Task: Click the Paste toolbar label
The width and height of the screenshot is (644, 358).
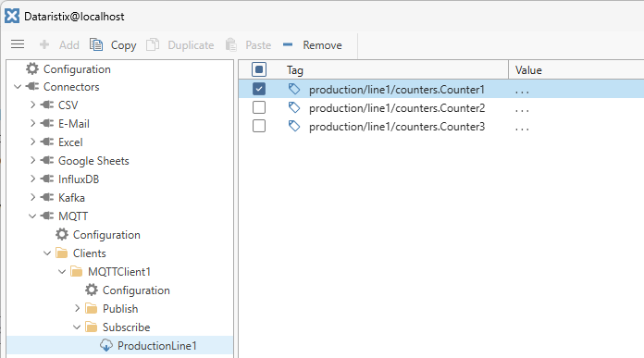Action: [x=258, y=44]
